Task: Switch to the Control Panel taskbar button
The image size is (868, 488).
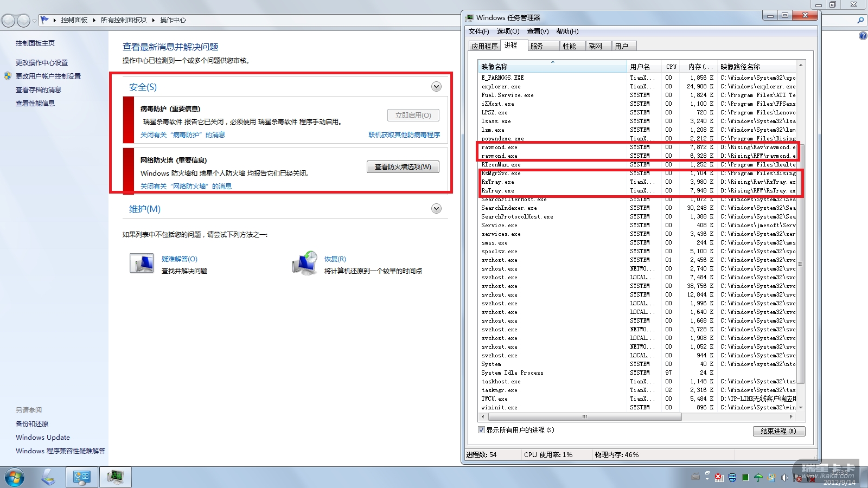Action: [82, 477]
